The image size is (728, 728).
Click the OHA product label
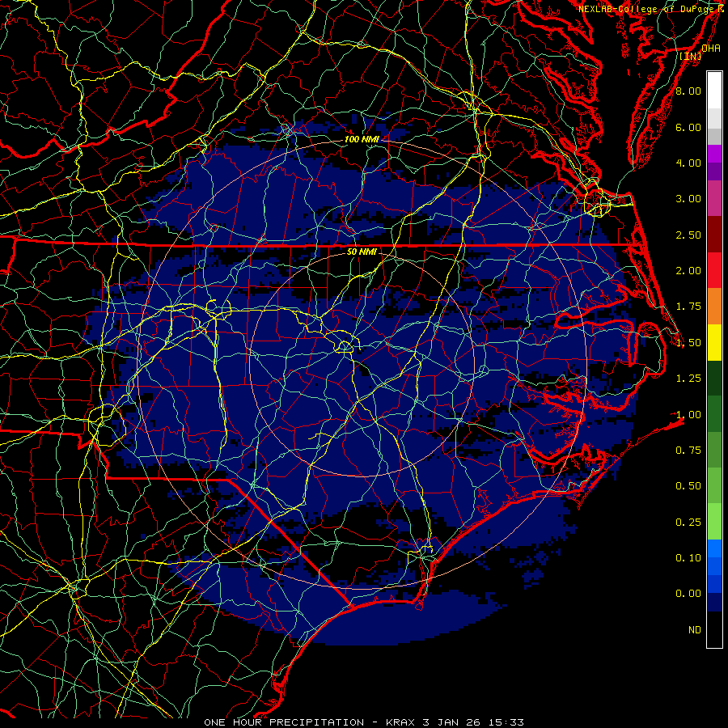click(x=711, y=48)
